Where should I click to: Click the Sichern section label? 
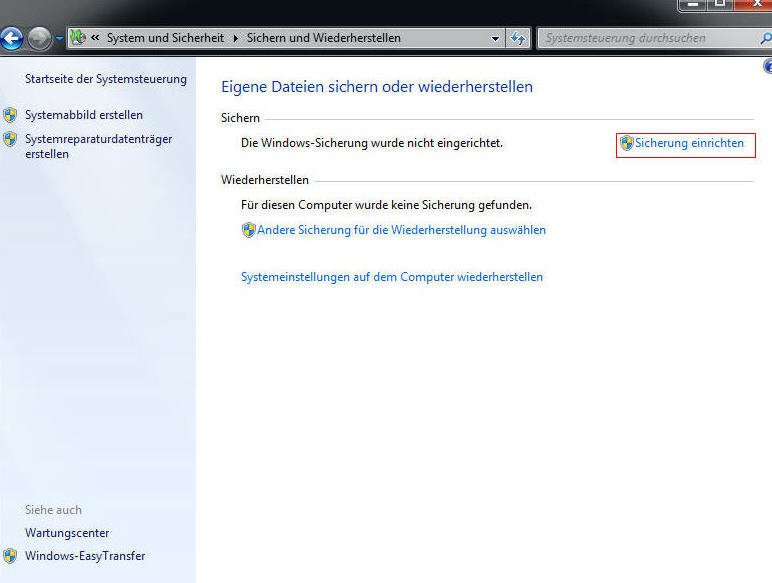point(240,118)
